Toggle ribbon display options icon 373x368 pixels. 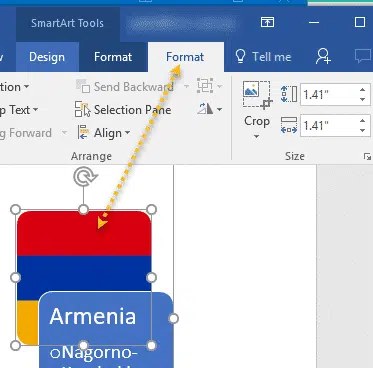pyautogui.click(x=267, y=22)
